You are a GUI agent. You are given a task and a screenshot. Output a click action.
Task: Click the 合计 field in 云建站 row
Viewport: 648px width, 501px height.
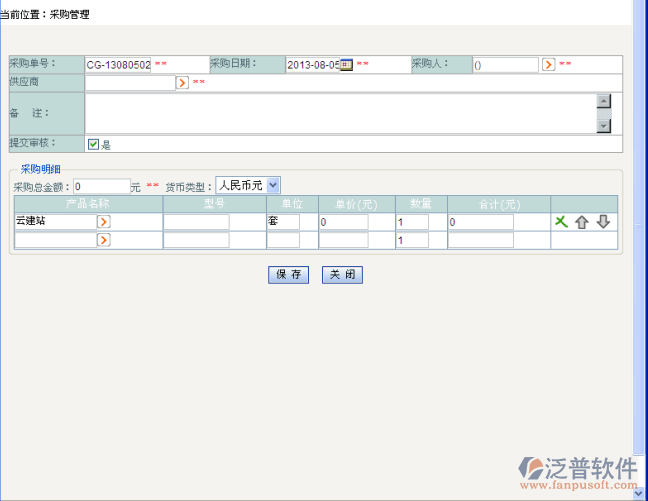tap(481, 222)
